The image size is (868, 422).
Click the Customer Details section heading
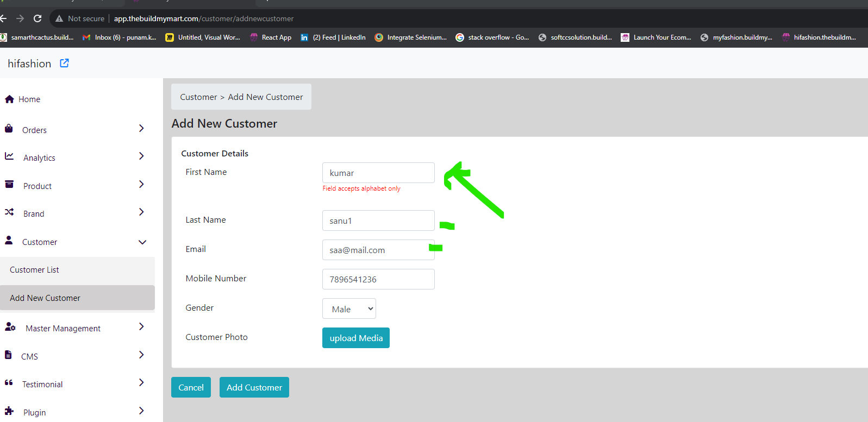tap(215, 154)
